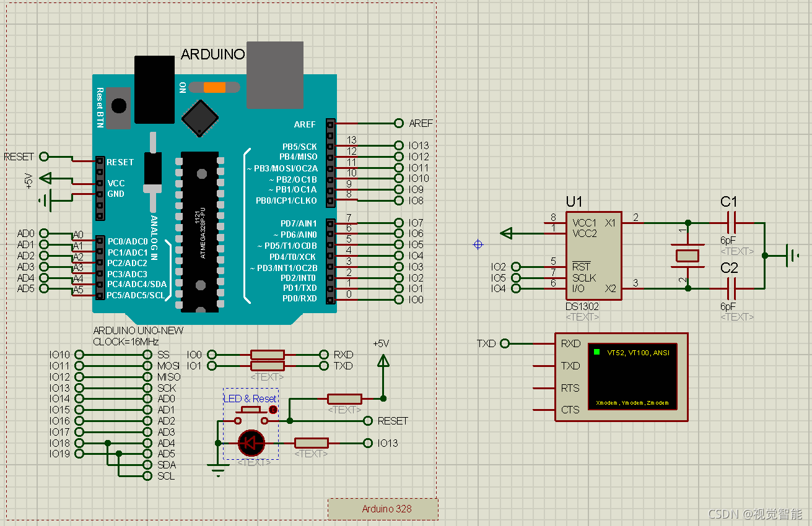Click 'CLOCK=16MHz' text
The height and width of the screenshot is (526, 812).
pos(126,341)
